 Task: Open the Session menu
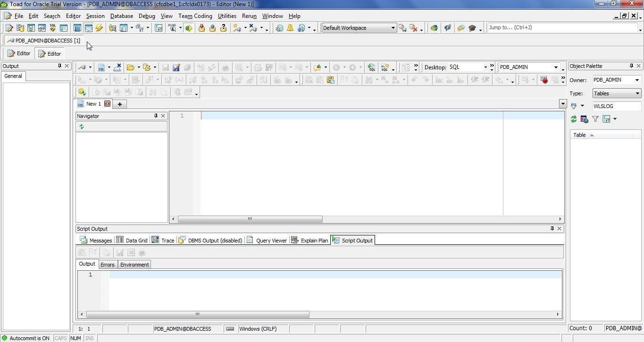(95, 16)
